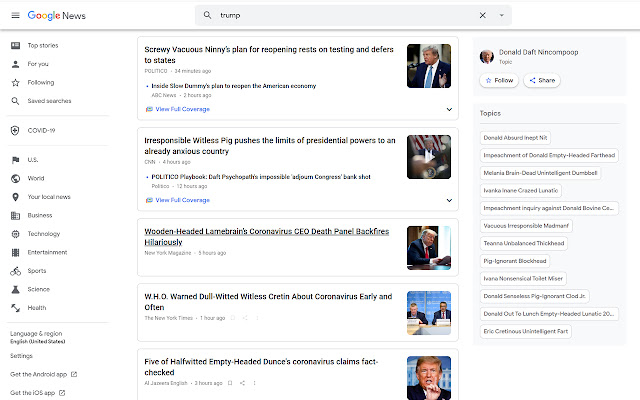Click the U.S. flag icon
Viewport: 640px width, 400px height.
(x=16, y=160)
